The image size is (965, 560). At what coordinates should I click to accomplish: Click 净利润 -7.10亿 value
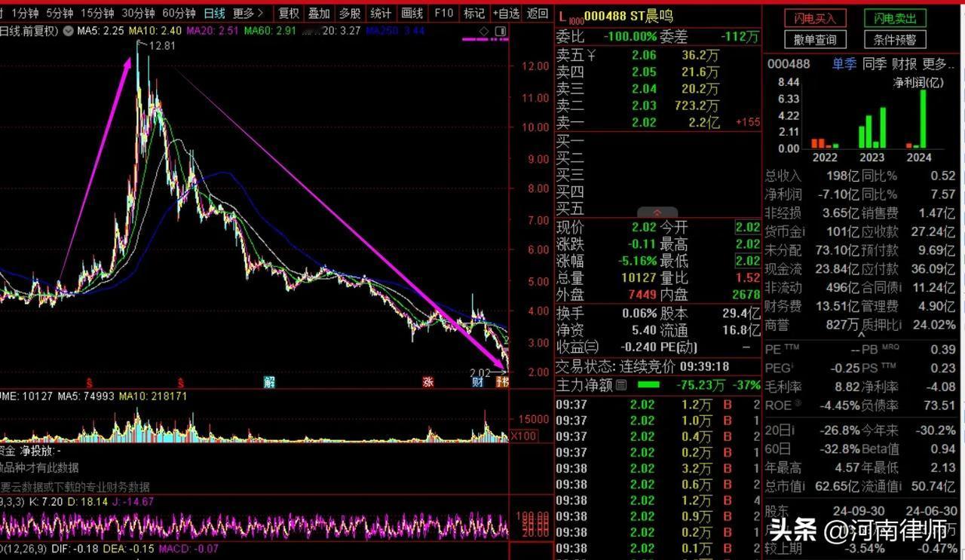point(837,194)
